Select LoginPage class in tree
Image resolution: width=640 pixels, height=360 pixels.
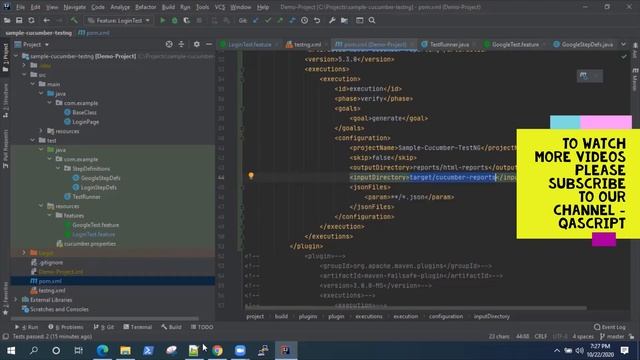point(85,122)
